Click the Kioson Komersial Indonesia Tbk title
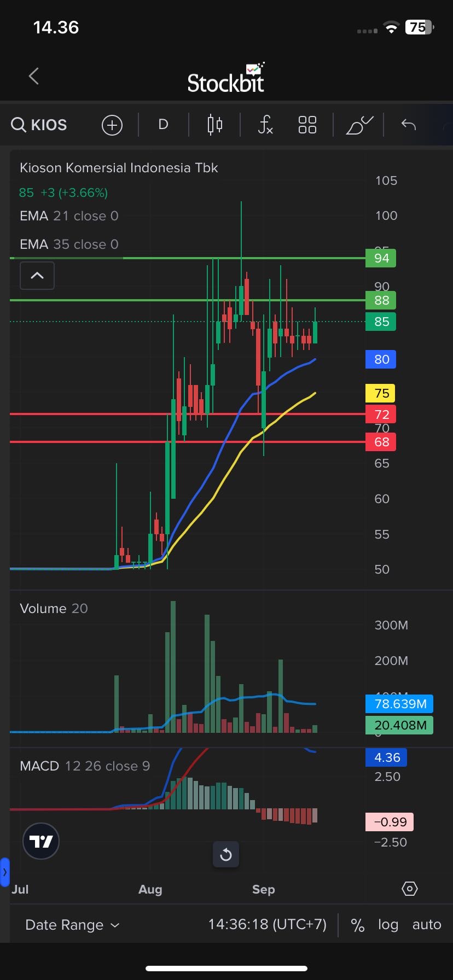 119,168
